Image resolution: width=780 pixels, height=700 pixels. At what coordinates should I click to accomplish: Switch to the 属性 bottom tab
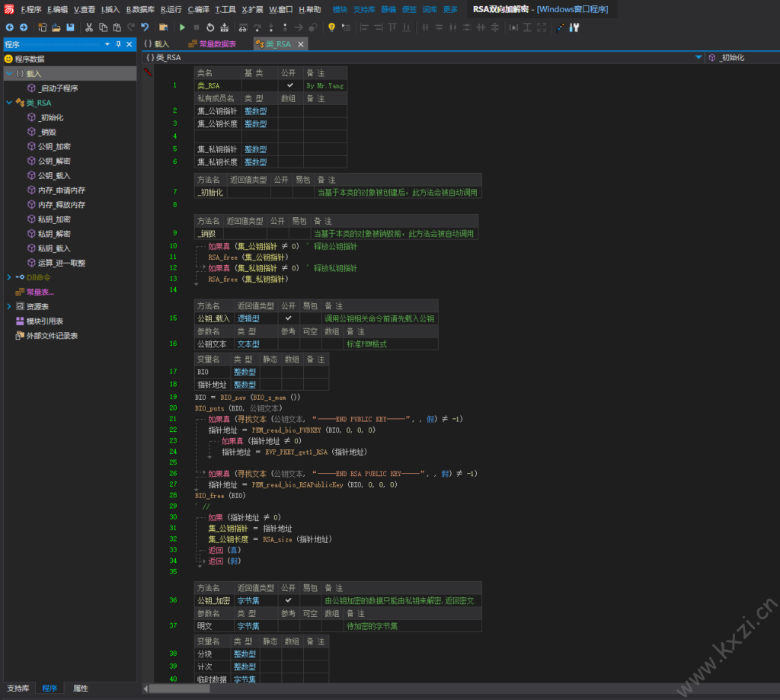[81, 688]
